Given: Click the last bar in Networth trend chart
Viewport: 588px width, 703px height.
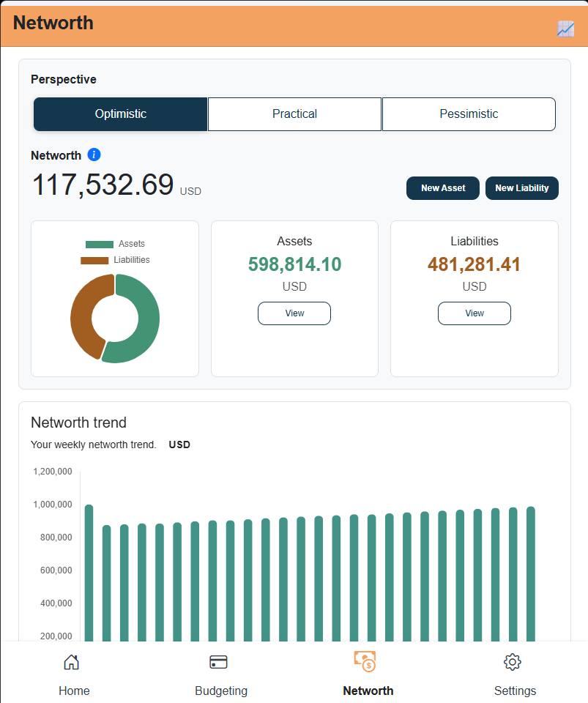Looking at the screenshot, I should tap(531, 574).
